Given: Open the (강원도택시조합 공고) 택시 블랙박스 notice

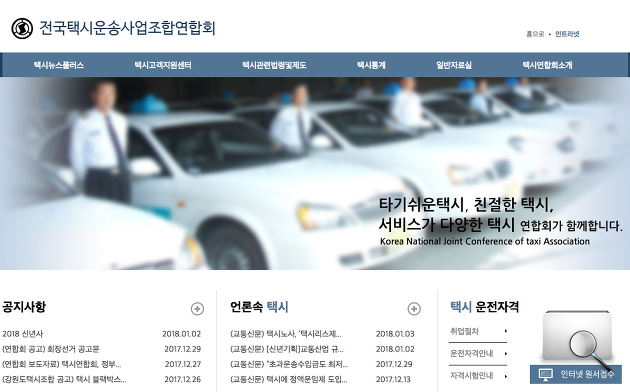Looking at the screenshot, I should 64,379.
